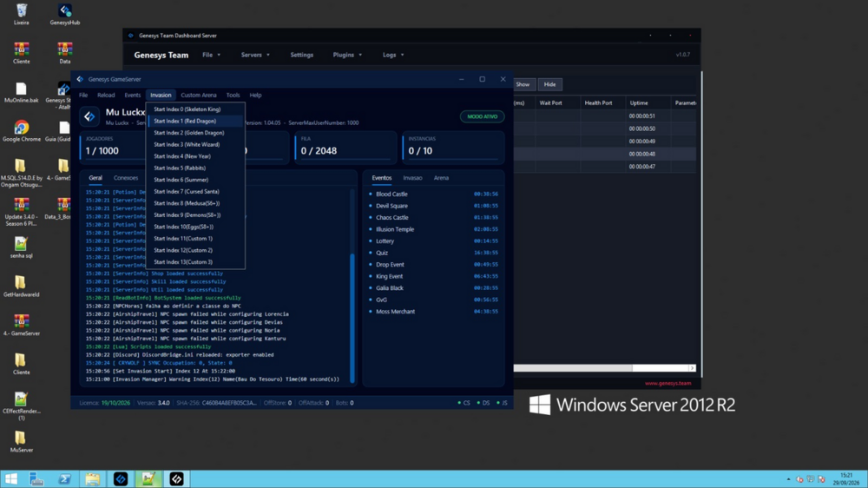The height and width of the screenshot is (488, 868).
Task: Switch to the Conexoes tab
Action: click(126, 178)
